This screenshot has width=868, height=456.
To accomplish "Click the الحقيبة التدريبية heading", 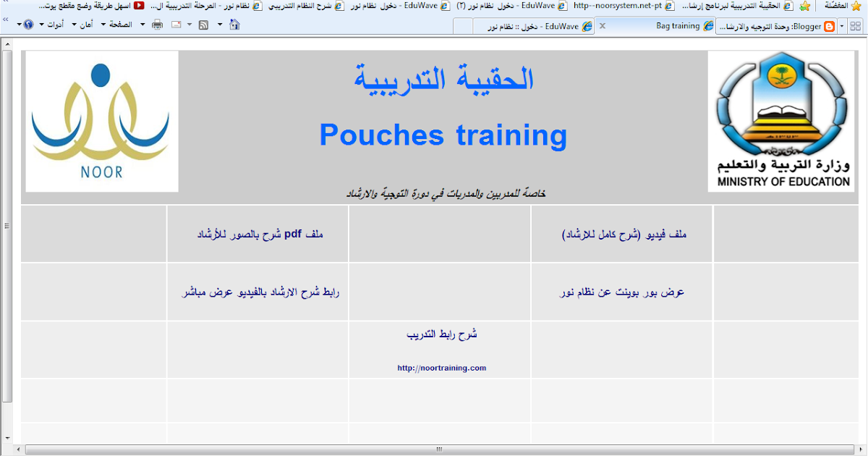I will click(444, 78).
